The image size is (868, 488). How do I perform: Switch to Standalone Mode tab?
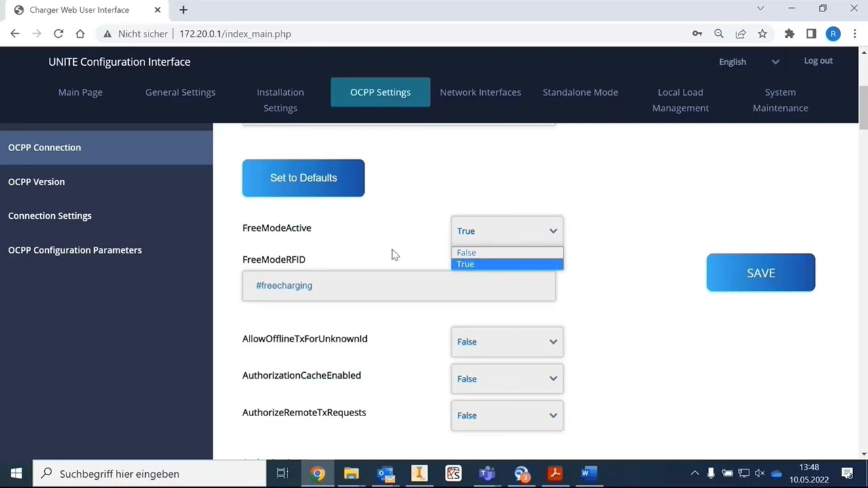tap(580, 92)
